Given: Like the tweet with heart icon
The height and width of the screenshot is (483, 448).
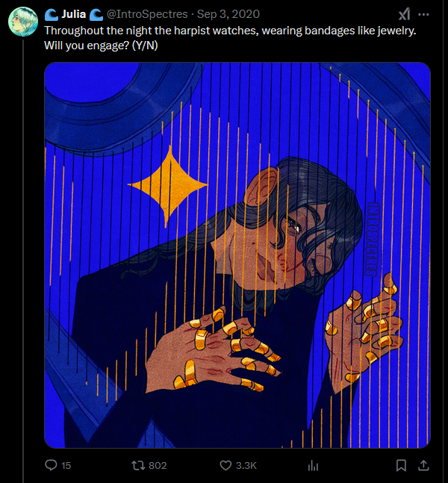Looking at the screenshot, I should tap(226, 465).
